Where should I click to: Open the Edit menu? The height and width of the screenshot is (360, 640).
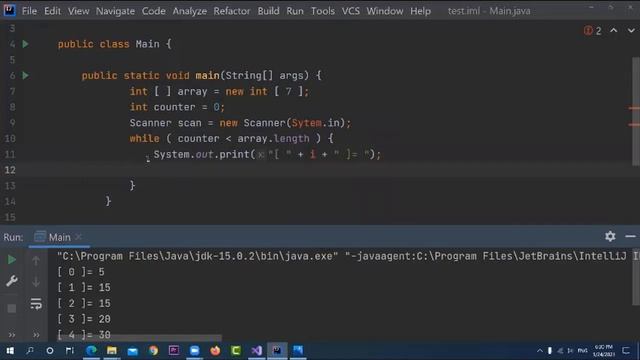point(52,11)
